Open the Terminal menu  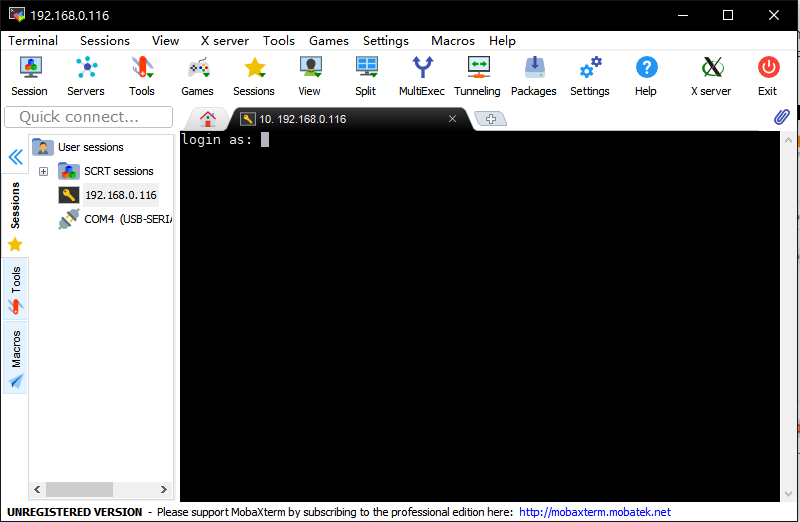click(x=33, y=41)
